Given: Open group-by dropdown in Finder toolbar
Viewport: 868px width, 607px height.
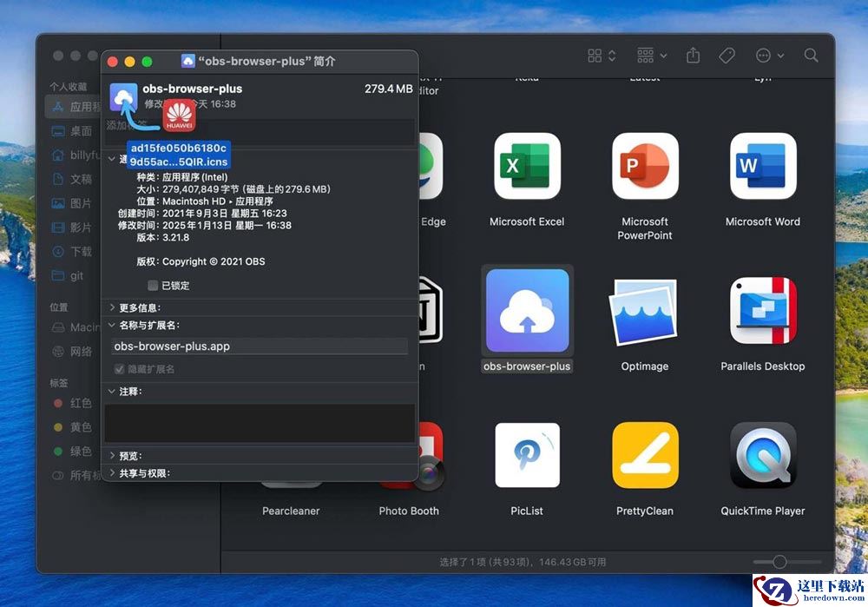Looking at the screenshot, I should click(x=652, y=56).
